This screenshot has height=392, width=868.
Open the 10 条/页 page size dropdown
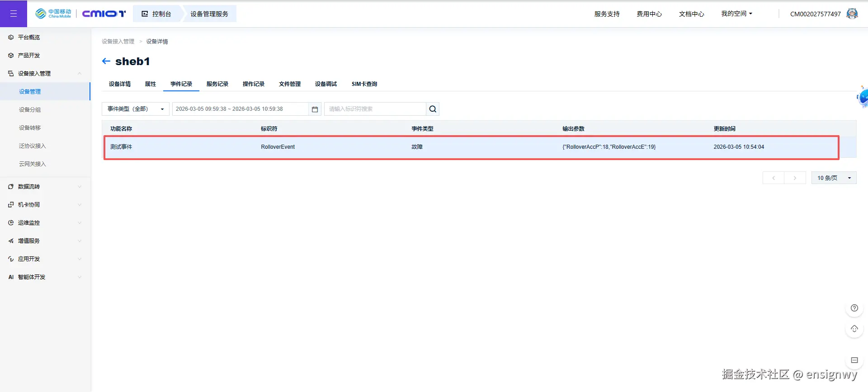pyautogui.click(x=834, y=178)
